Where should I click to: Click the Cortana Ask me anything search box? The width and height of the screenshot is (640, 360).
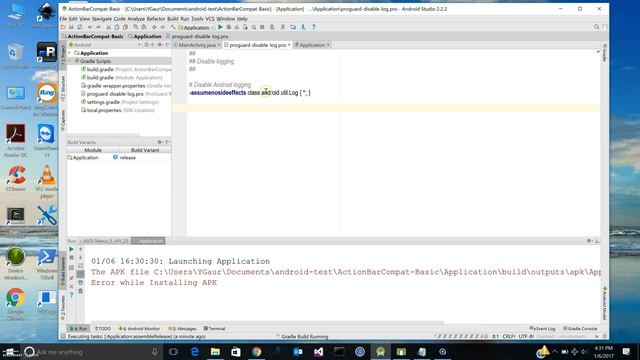pos(92,351)
